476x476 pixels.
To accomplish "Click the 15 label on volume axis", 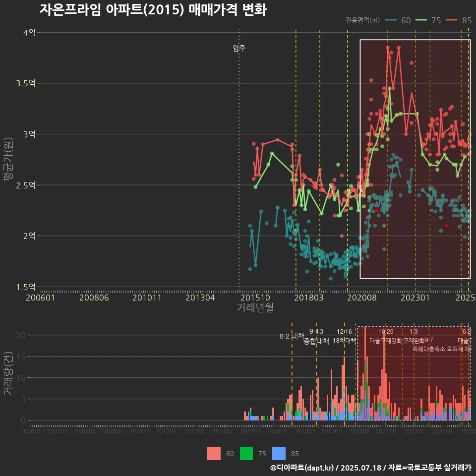I will coord(21,357).
